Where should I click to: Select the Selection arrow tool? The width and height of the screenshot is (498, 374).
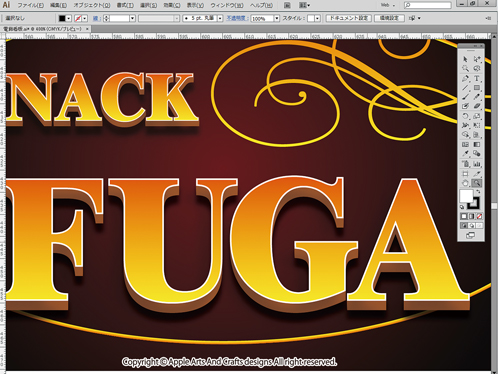coord(465,59)
